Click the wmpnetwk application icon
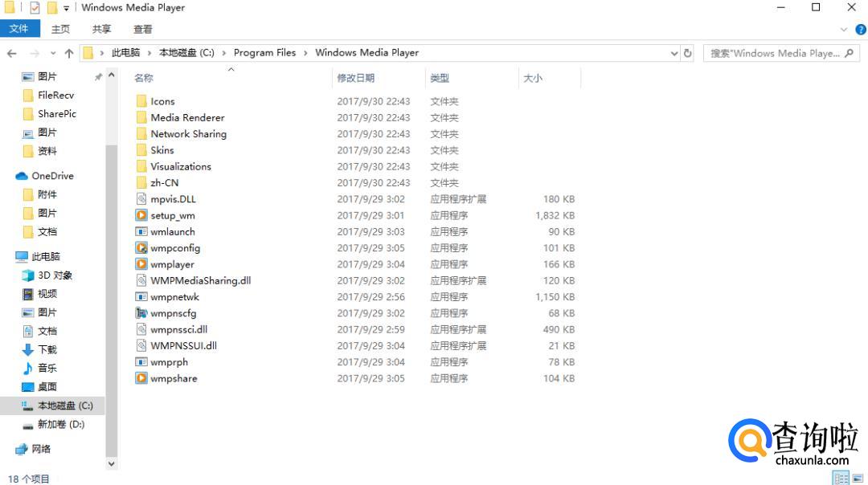Image resolution: width=868 pixels, height=485 pixels. [141, 297]
